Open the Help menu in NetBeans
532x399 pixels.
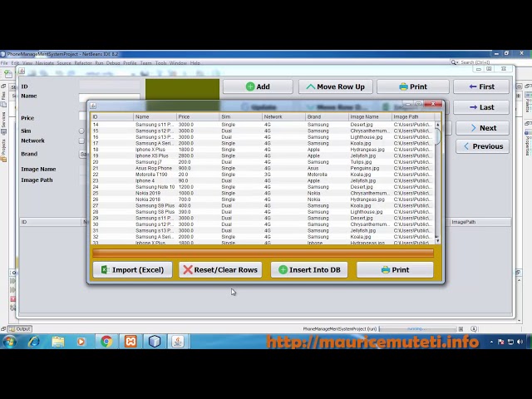coord(195,63)
